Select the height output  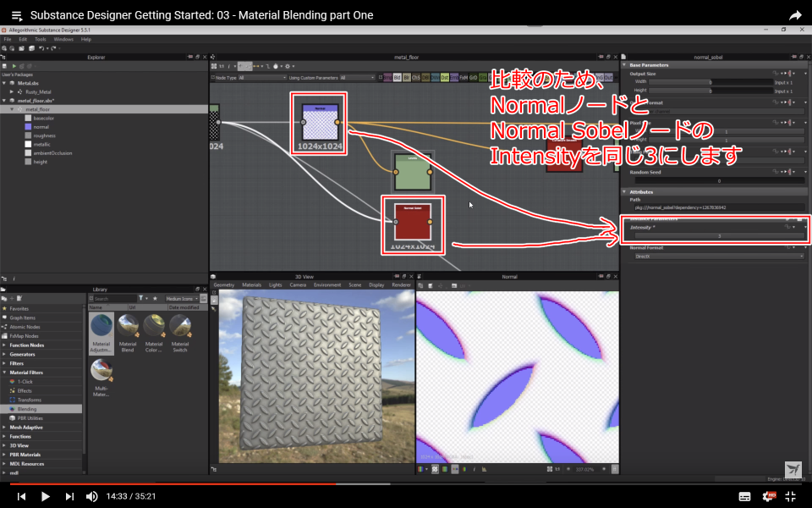tap(40, 163)
